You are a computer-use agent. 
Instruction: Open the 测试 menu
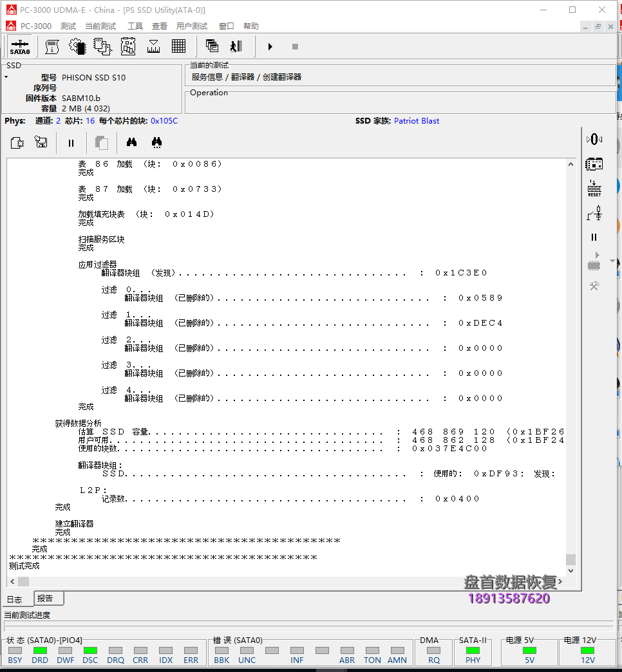(x=68, y=26)
